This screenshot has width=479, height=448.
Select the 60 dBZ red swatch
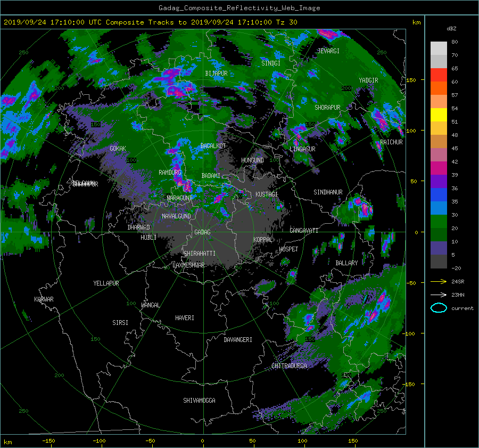[x=439, y=75]
